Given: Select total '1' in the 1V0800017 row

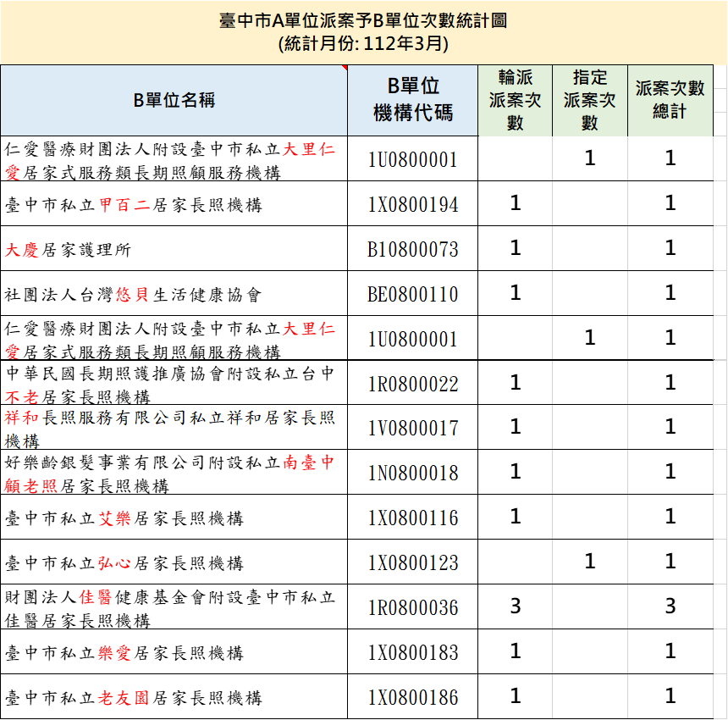Looking at the screenshot, I should pyautogui.click(x=670, y=426).
